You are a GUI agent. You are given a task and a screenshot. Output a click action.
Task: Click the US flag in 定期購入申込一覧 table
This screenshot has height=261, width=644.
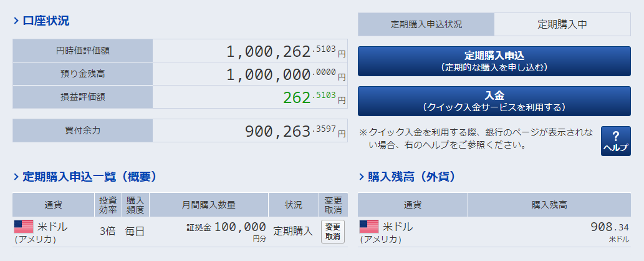[x=23, y=227]
